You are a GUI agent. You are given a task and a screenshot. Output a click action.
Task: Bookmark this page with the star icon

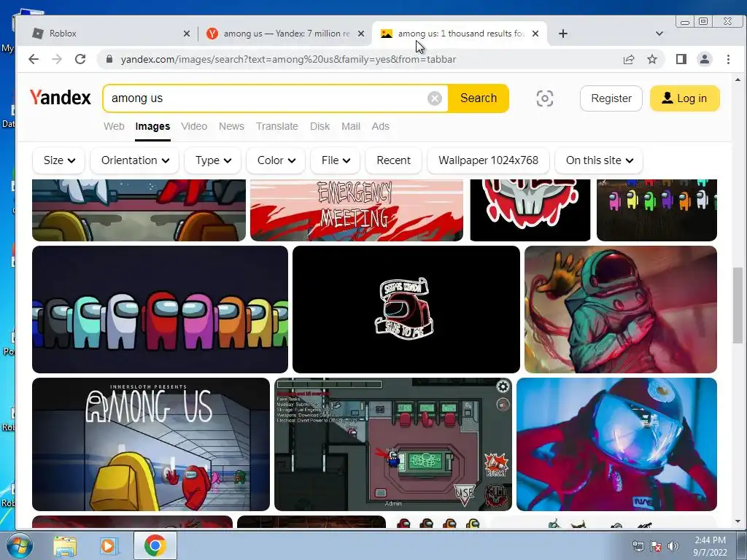[651, 59]
